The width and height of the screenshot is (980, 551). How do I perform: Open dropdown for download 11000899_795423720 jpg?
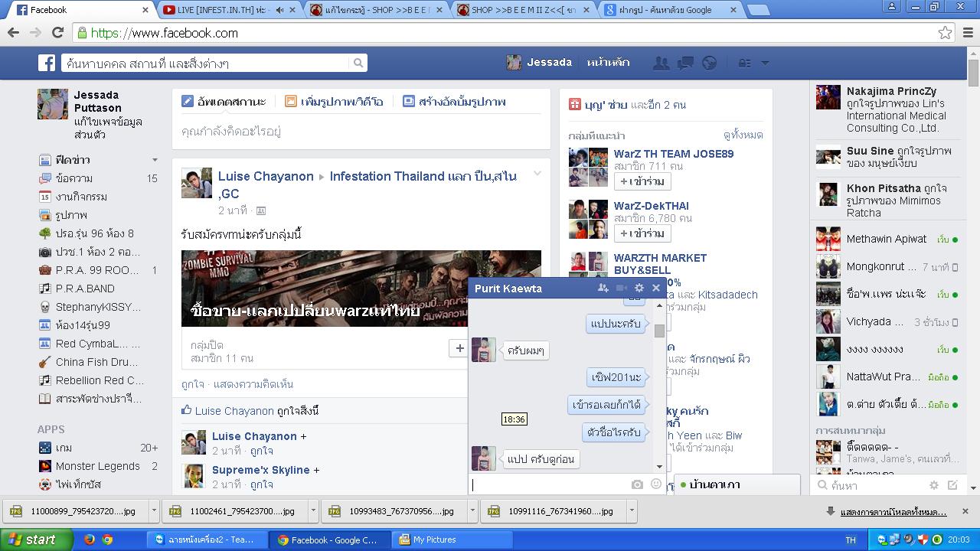point(154,510)
